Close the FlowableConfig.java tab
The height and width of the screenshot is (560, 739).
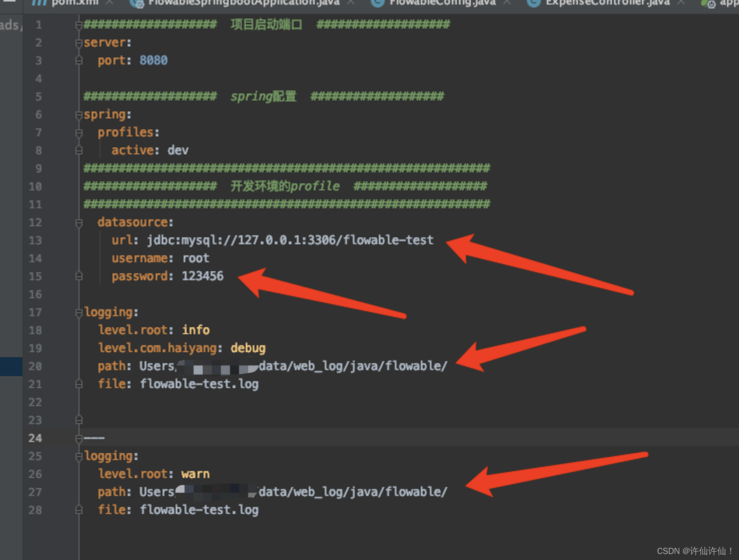pos(507,3)
